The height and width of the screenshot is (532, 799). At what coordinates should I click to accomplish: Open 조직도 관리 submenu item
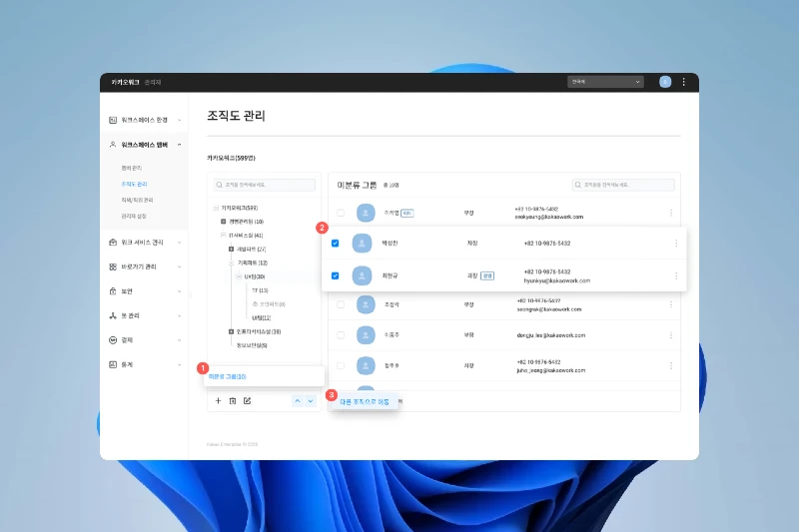pos(134,184)
